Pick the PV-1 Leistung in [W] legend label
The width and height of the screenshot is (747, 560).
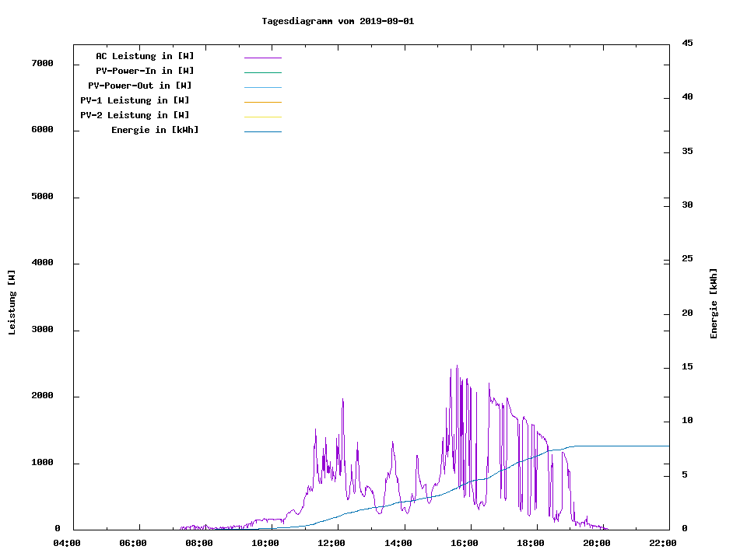click(135, 100)
